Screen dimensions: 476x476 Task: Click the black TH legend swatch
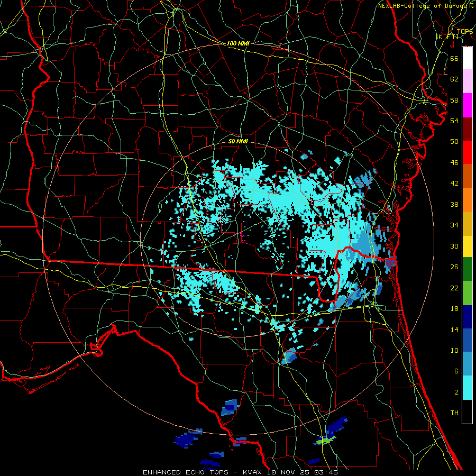pyautogui.click(x=467, y=411)
